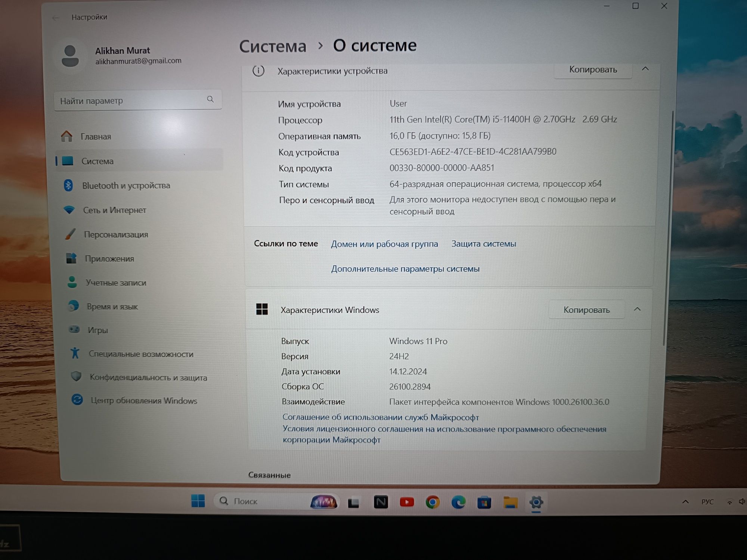Click the back arrow next to Настройки

pyautogui.click(x=56, y=18)
